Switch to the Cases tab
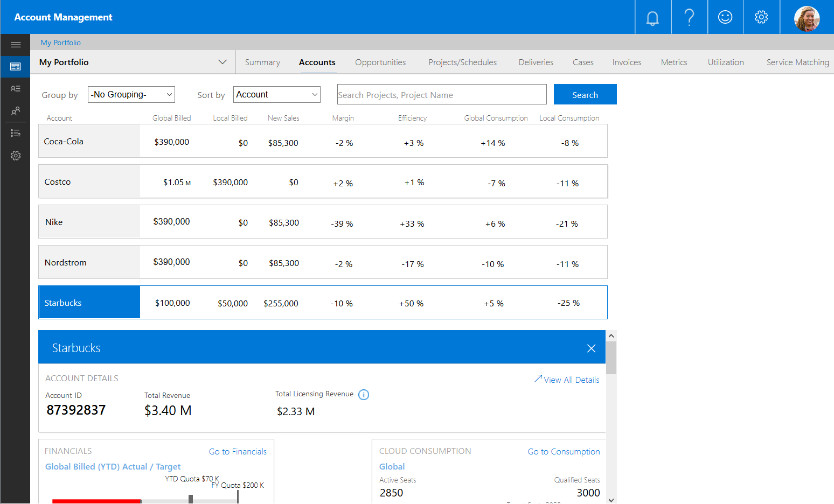The image size is (834, 504). [583, 62]
